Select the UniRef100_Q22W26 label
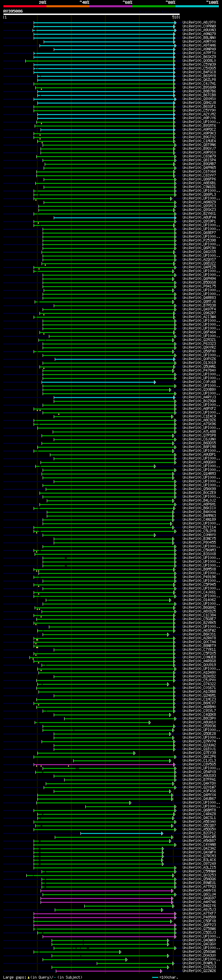Viewport: 222px width, 980px height. point(199,971)
